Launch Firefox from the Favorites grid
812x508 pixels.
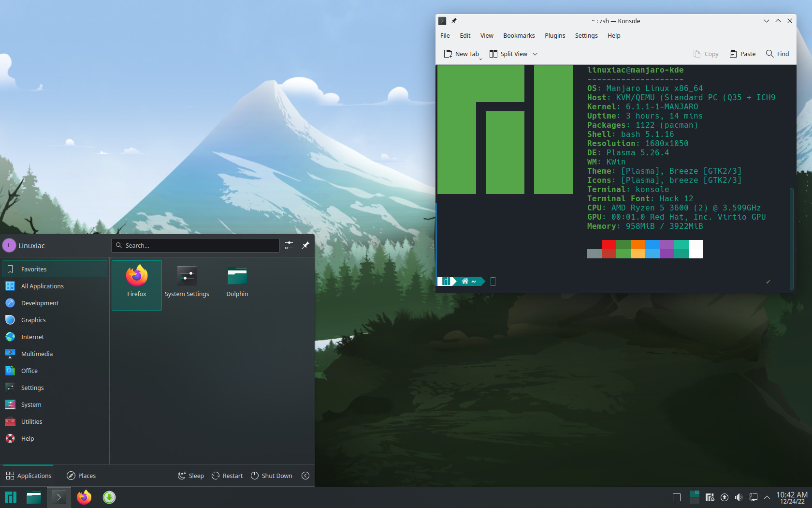click(137, 282)
